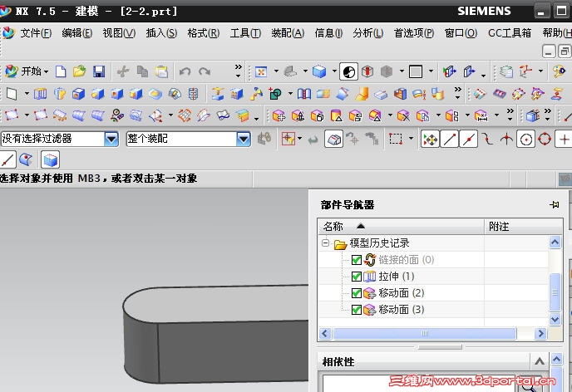Screen dimensions: 572x392
Task: Click the orange Draft feature icon
Action: pyautogui.click(x=362, y=94)
